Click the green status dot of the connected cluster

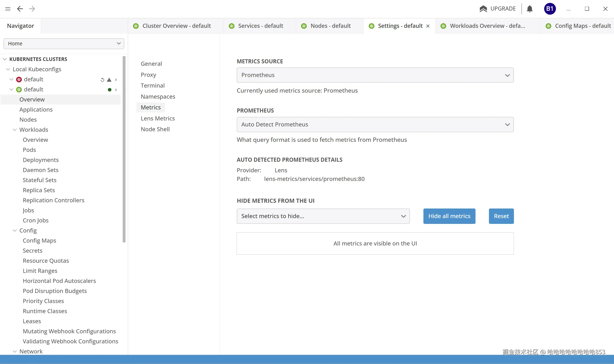[110, 90]
